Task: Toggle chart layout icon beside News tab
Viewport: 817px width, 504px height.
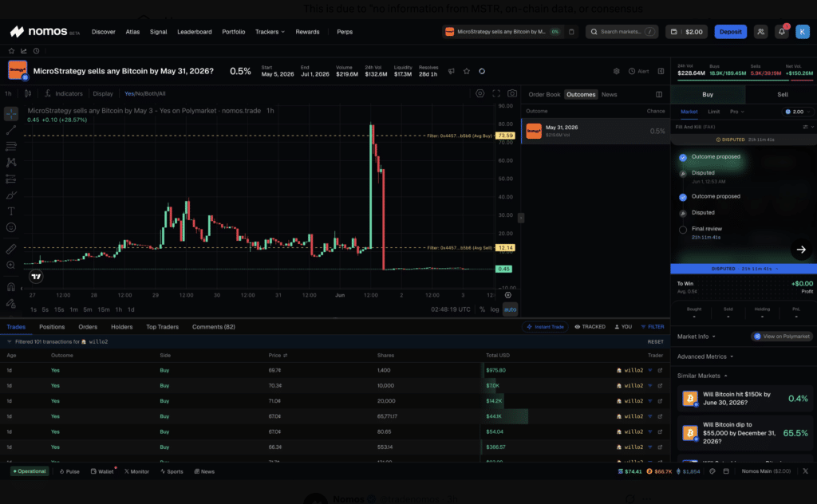Action: tap(659, 94)
